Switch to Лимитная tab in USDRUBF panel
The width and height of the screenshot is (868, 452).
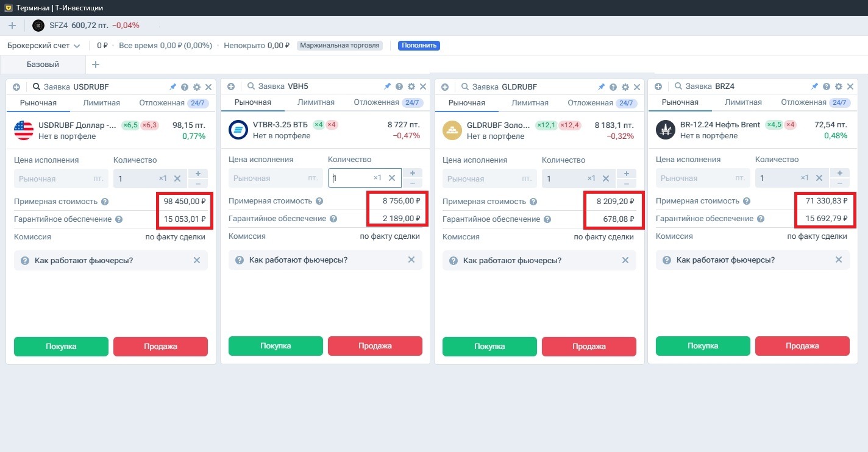102,103
